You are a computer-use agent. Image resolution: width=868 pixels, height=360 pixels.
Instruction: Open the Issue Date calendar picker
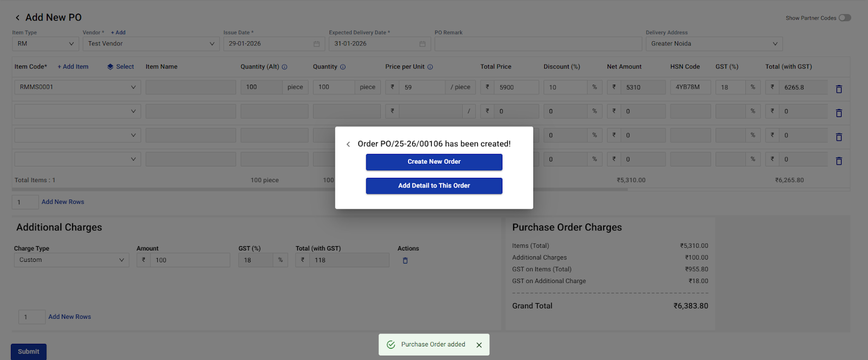coord(316,44)
